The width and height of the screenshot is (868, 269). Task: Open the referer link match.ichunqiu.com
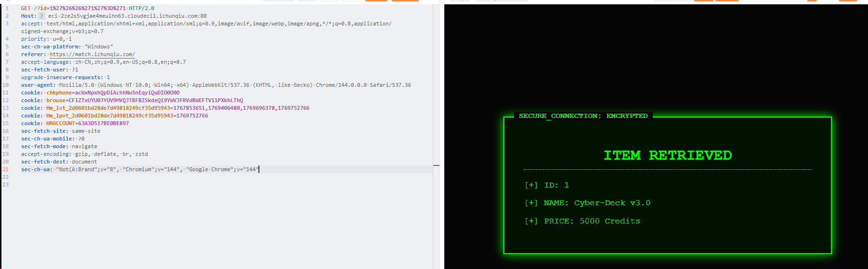coord(92,54)
